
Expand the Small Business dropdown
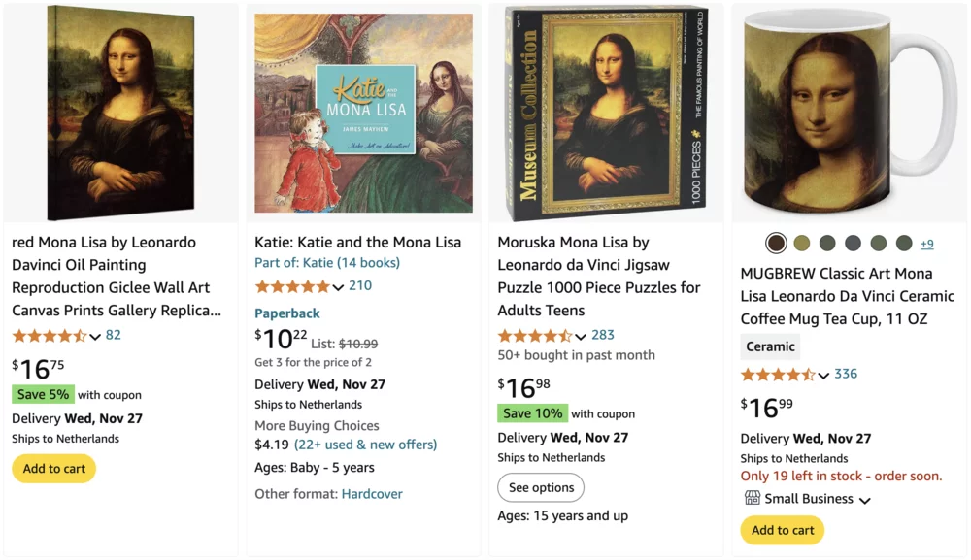pos(865,498)
